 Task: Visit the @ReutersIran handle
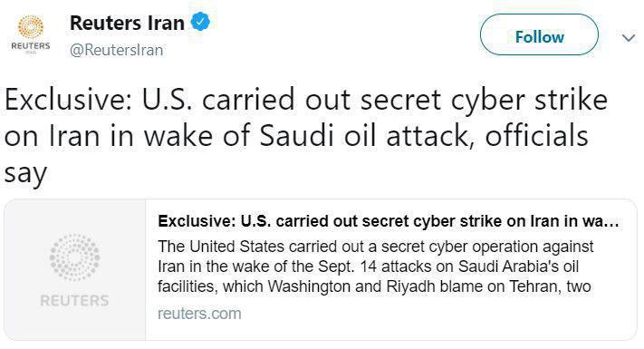tap(117, 50)
